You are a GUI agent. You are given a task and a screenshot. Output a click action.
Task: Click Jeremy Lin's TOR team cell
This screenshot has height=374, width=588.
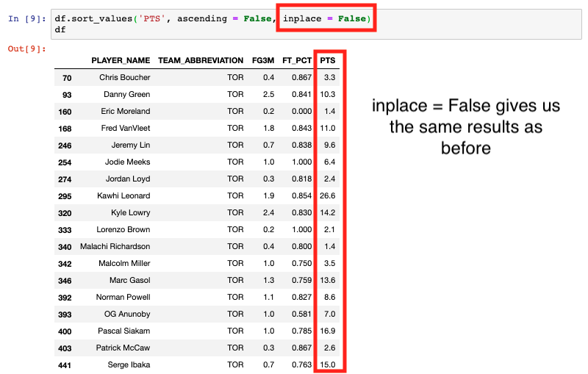pos(235,145)
